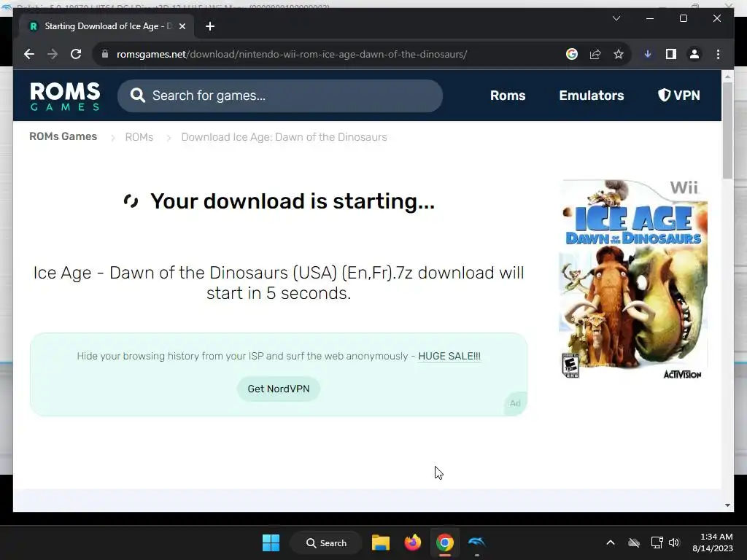
Task: Open the tab search dropdown arrow
Action: pos(616,18)
